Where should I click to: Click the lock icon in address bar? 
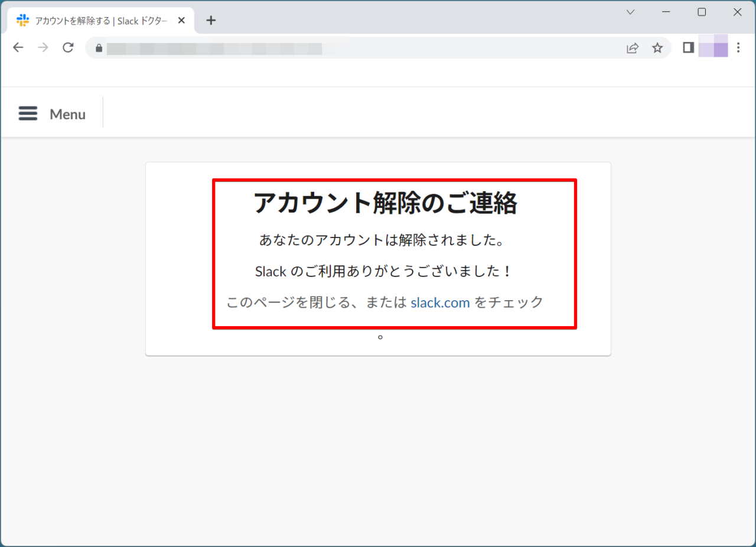(x=99, y=48)
